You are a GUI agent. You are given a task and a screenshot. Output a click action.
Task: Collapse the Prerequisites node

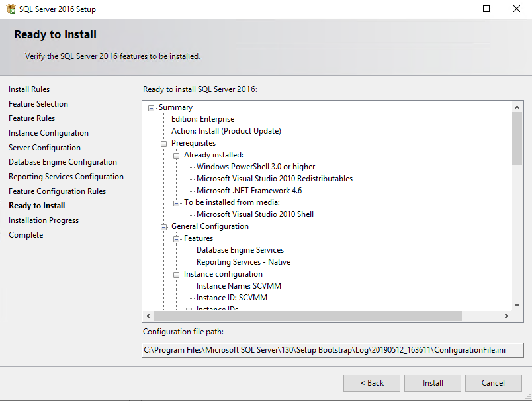click(163, 144)
